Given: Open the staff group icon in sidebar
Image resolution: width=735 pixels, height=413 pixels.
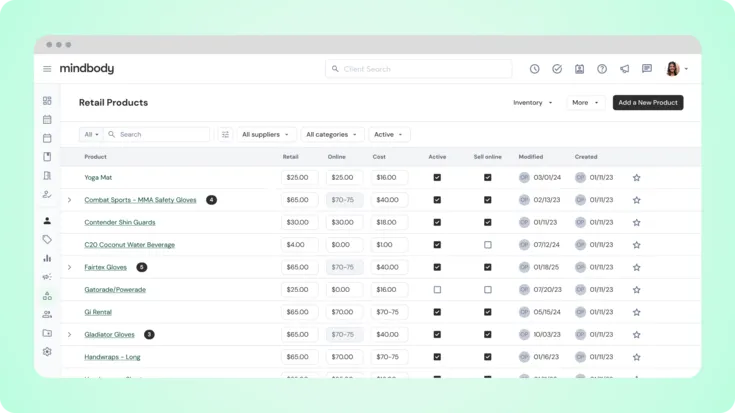Looking at the screenshot, I should 47,315.
